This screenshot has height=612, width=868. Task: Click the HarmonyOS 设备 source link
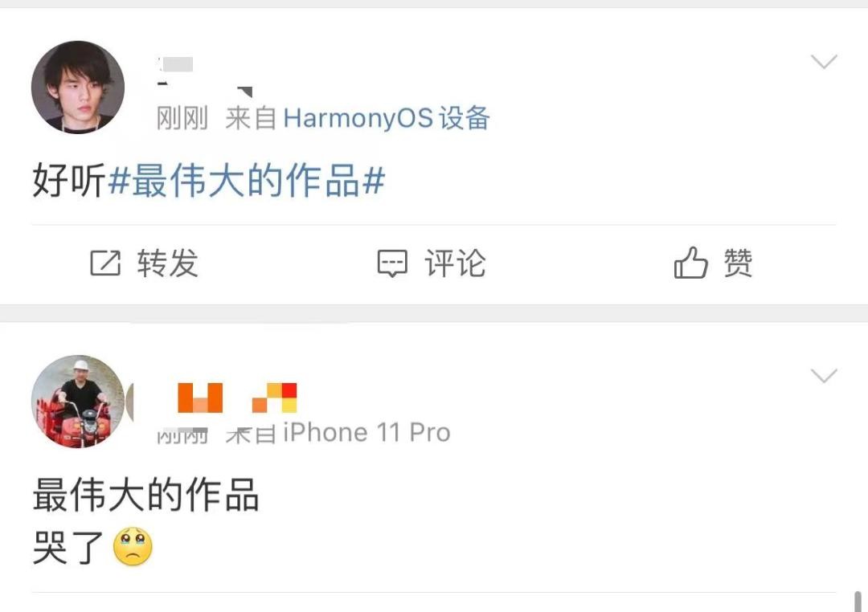pos(387,118)
